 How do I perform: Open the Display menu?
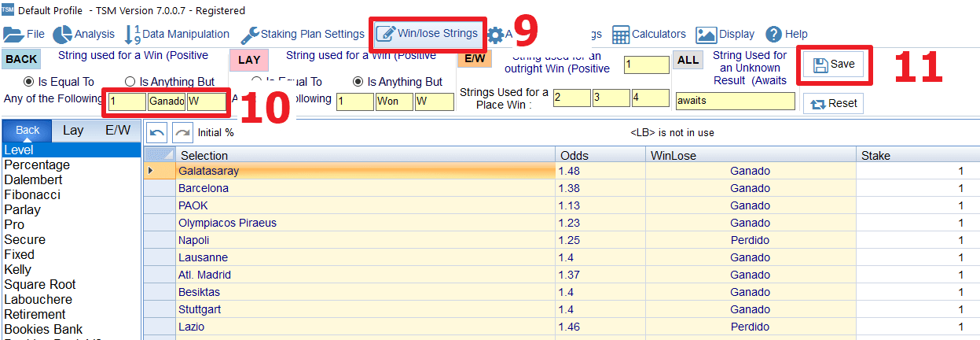[x=725, y=34]
